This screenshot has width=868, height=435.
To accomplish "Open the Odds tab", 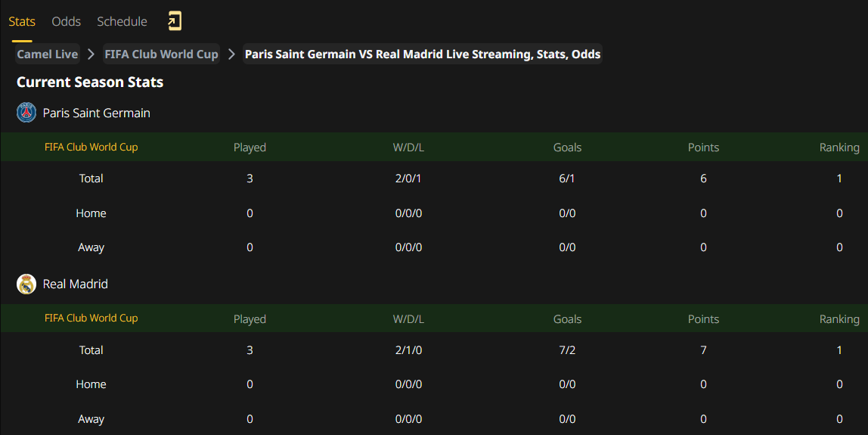I will [x=66, y=21].
